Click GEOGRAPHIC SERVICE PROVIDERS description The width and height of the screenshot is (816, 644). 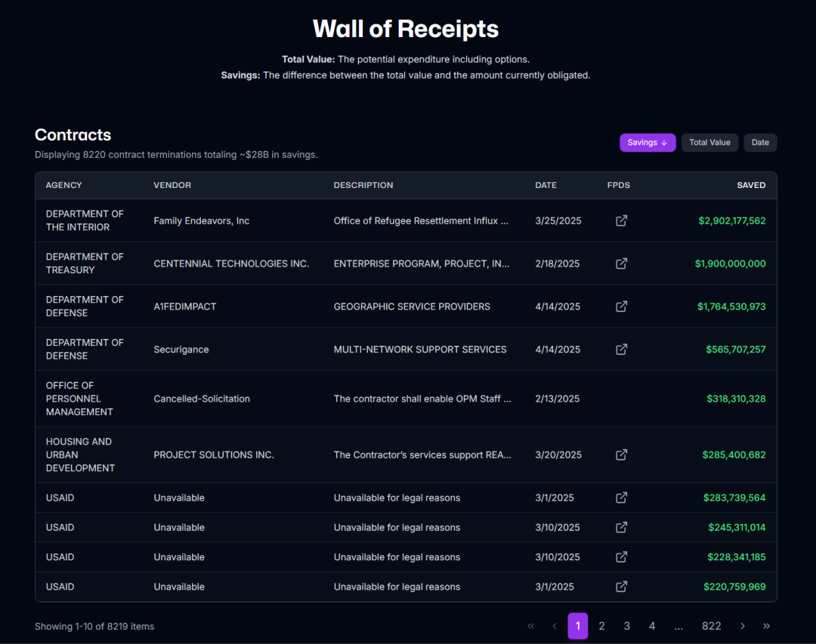pyautogui.click(x=412, y=307)
